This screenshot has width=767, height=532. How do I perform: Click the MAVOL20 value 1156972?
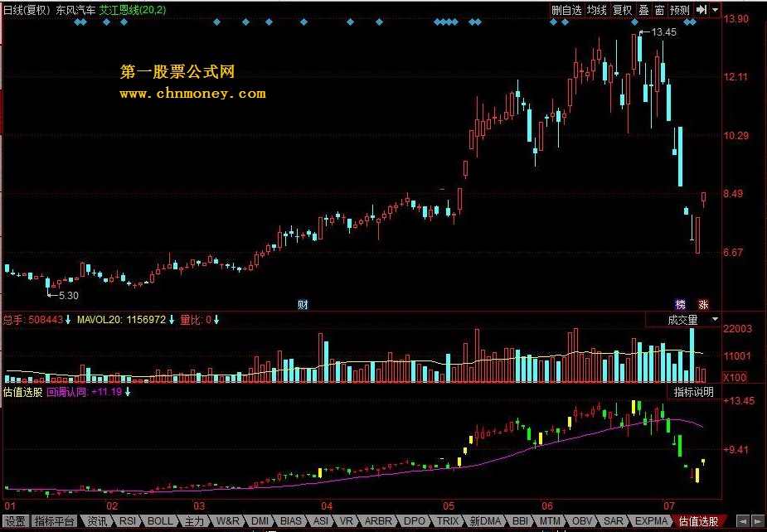[146, 320]
